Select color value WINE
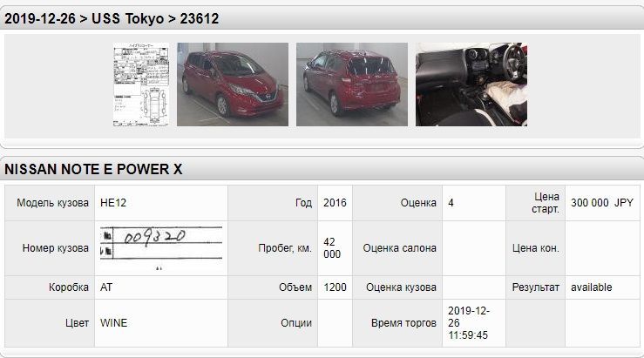Image resolution: width=644 pixels, height=358 pixels. pos(114,323)
